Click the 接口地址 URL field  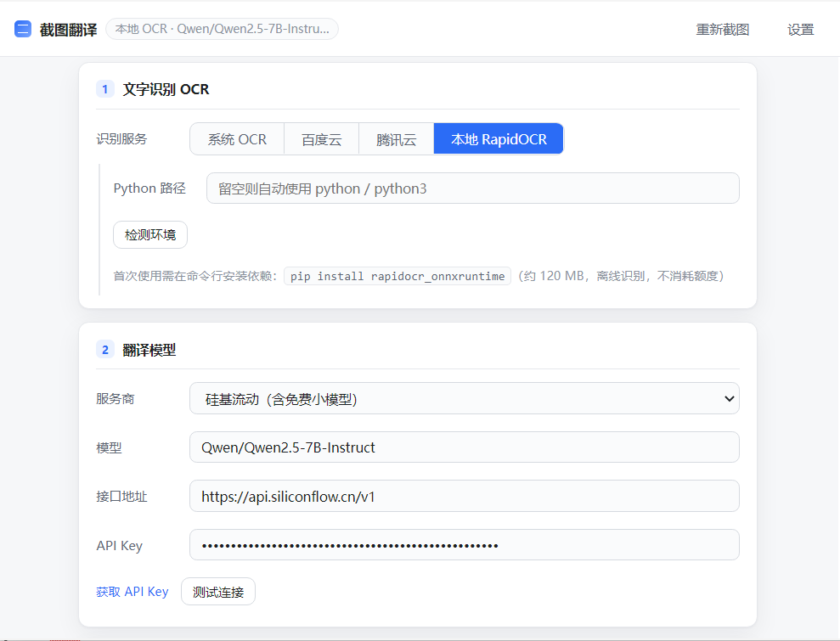click(464, 497)
